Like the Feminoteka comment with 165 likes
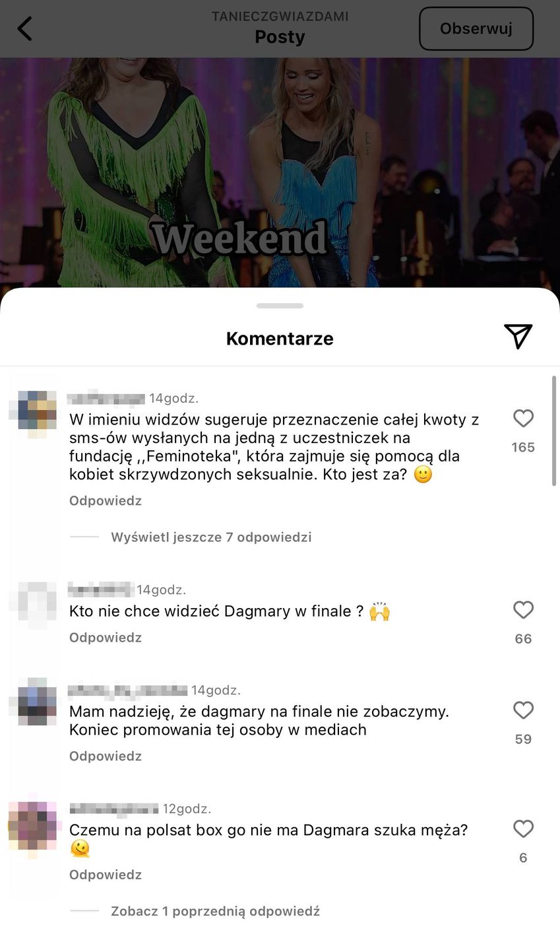 pos(523,419)
